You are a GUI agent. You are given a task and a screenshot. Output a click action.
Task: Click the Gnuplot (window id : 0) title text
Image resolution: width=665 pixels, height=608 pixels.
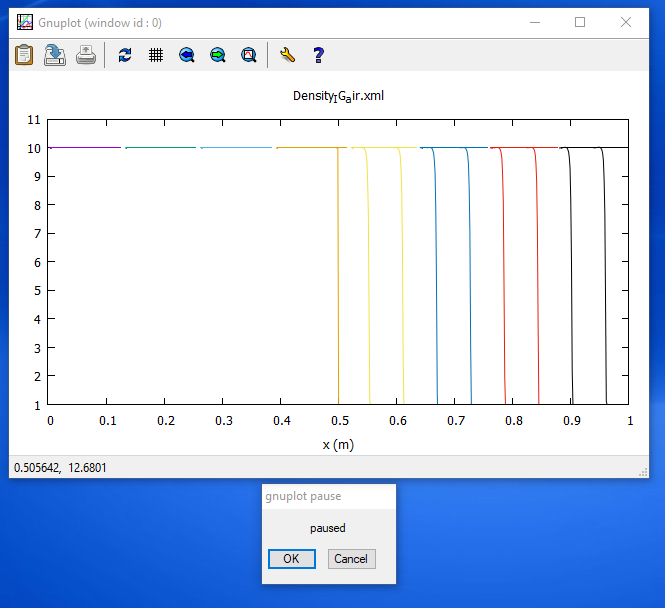point(100,23)
